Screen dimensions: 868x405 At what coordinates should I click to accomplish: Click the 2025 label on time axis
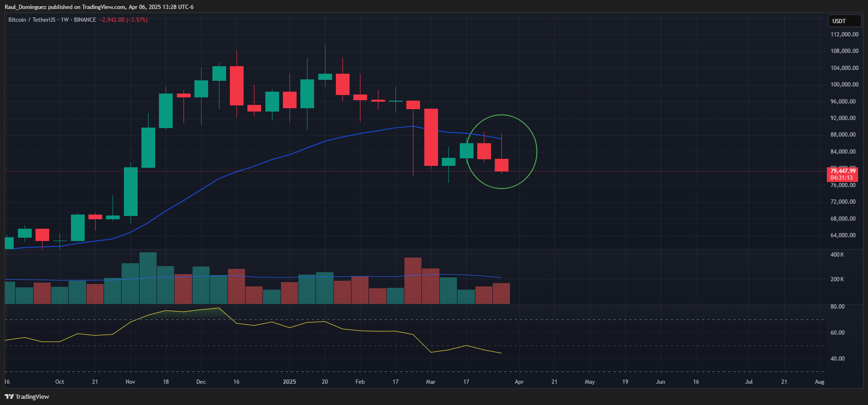tap(289, 382)
